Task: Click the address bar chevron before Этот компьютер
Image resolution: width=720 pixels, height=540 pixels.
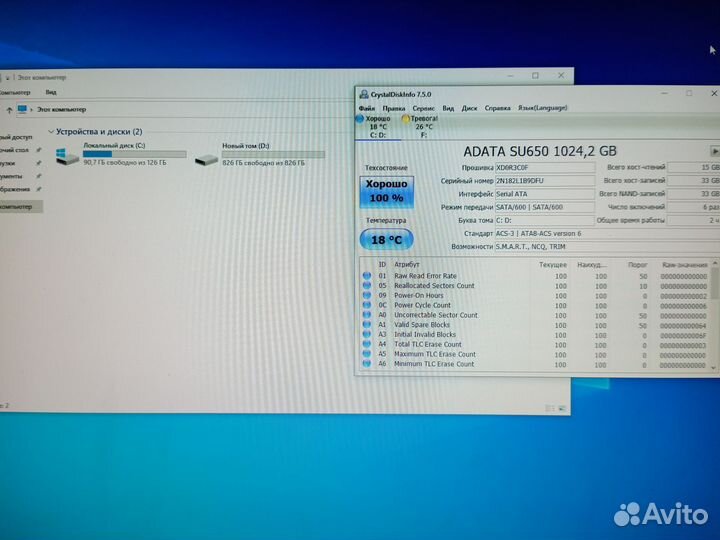Action: (31, 110)
